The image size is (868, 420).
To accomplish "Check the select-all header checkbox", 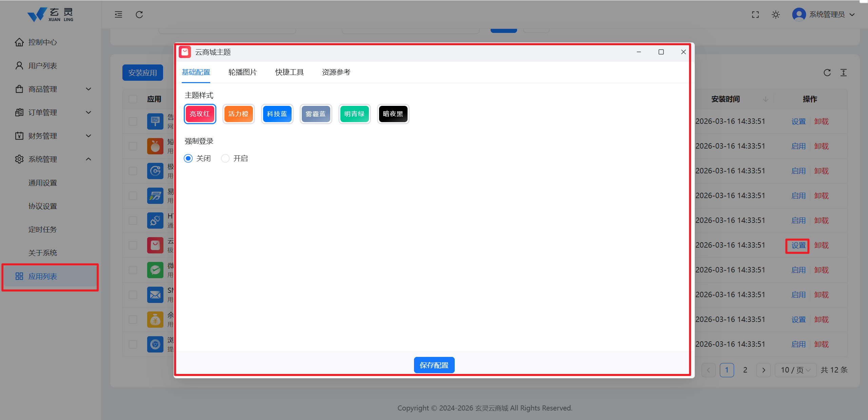I will (x=133, y=99).
